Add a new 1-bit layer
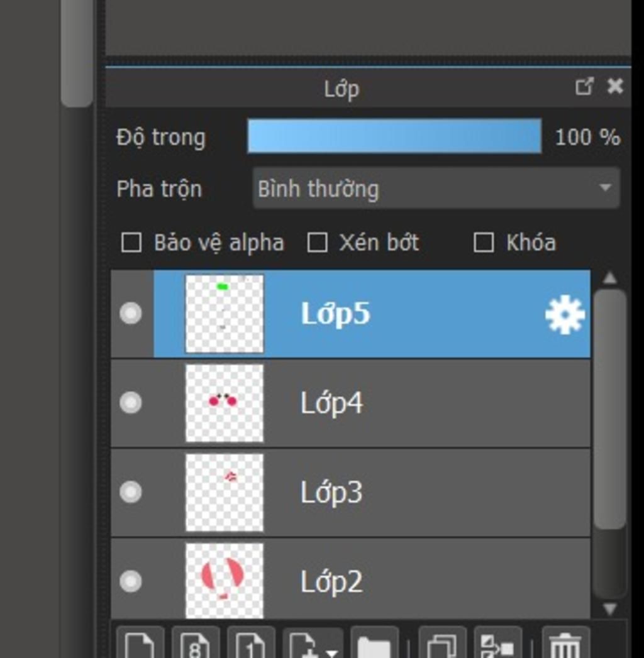 pos(251,643)
